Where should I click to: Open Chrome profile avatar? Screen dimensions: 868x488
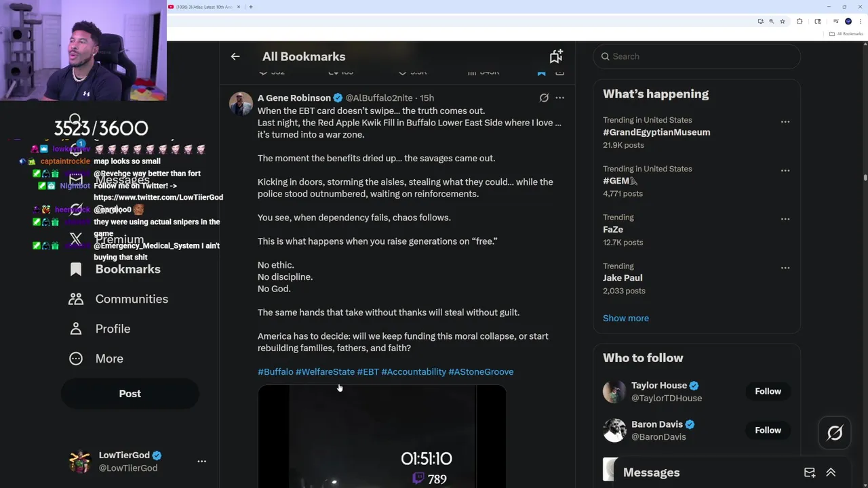848,21
